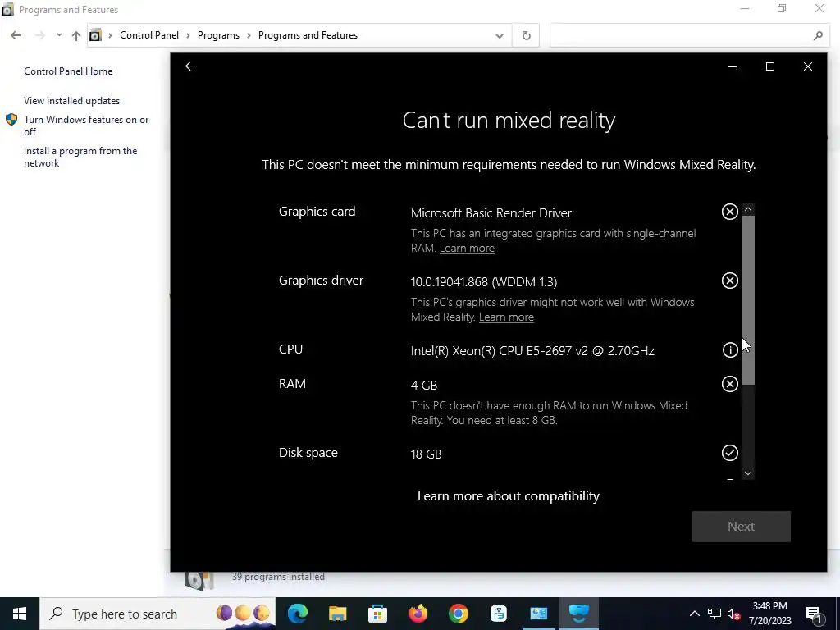This screenshot has width=840, height=630.
Task: Launch Firefox from the taskbar
Action: pyautogui.click(x=418, y=614)
